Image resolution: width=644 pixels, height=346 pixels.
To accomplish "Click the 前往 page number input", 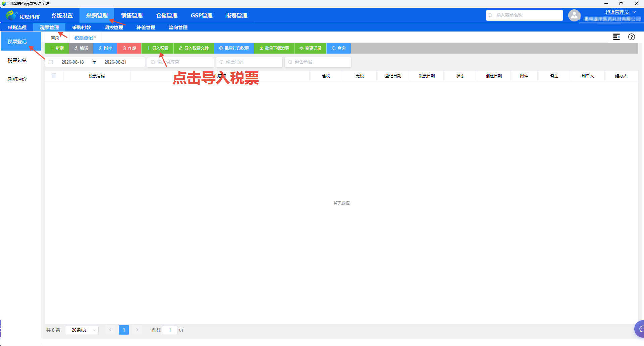I will pyautogui.click(x=170, y=330).
